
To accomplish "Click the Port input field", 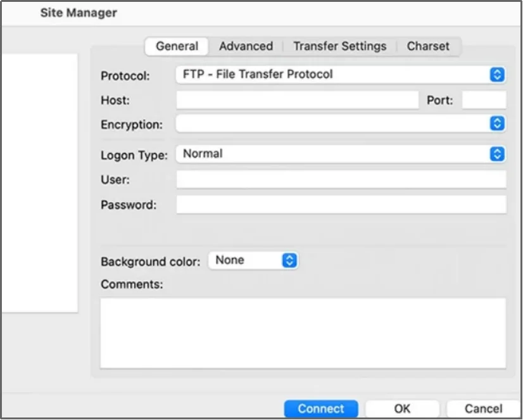I will (482, 99).
